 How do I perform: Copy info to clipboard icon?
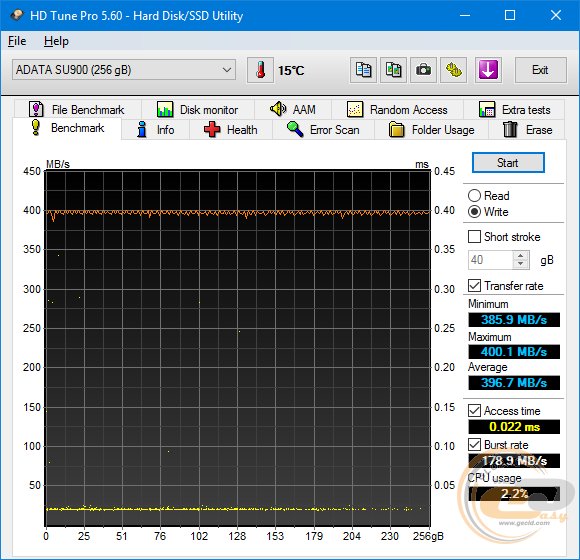coord(363,70)
